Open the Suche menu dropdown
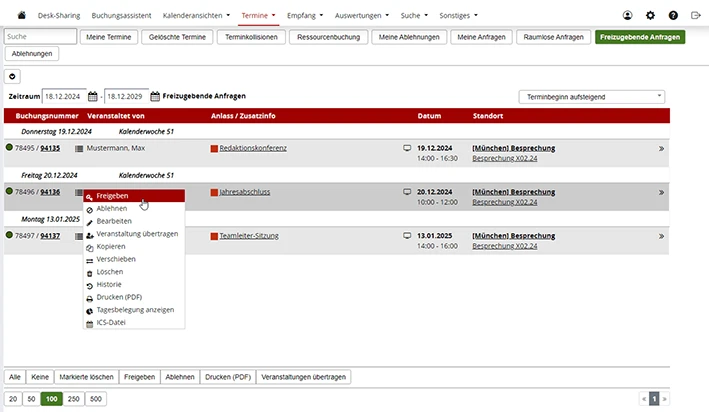 click(414, 15)
